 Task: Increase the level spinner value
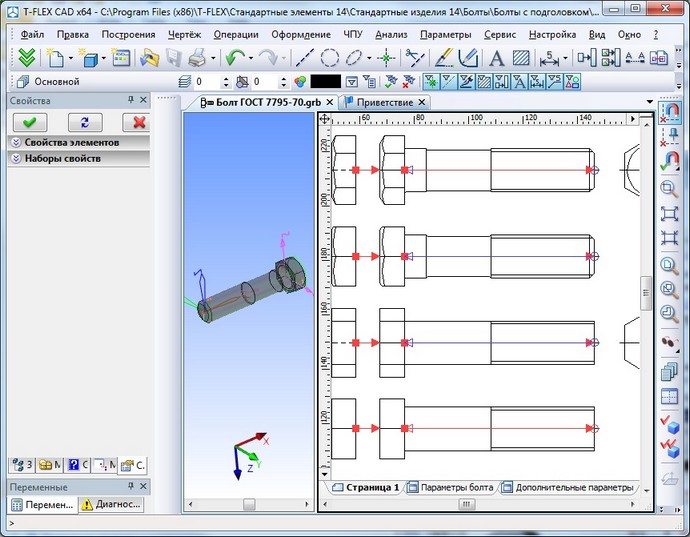[x=227, y=79]
